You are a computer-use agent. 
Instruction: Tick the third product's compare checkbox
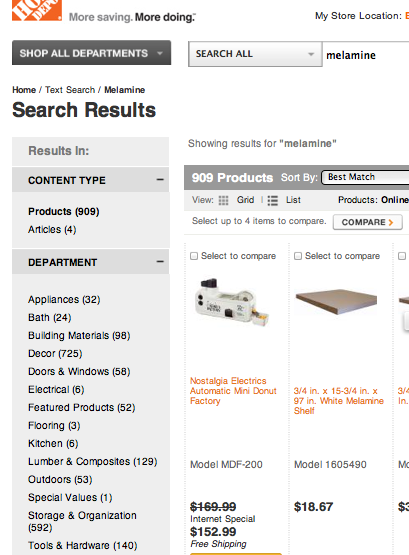(402, 256)
